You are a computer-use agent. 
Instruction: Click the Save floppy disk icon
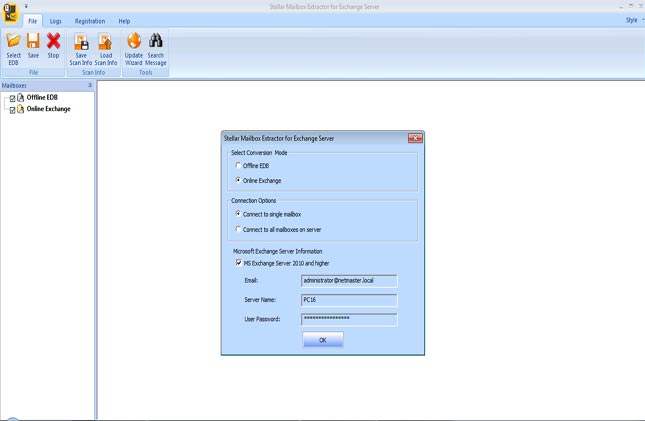point(33,41)
